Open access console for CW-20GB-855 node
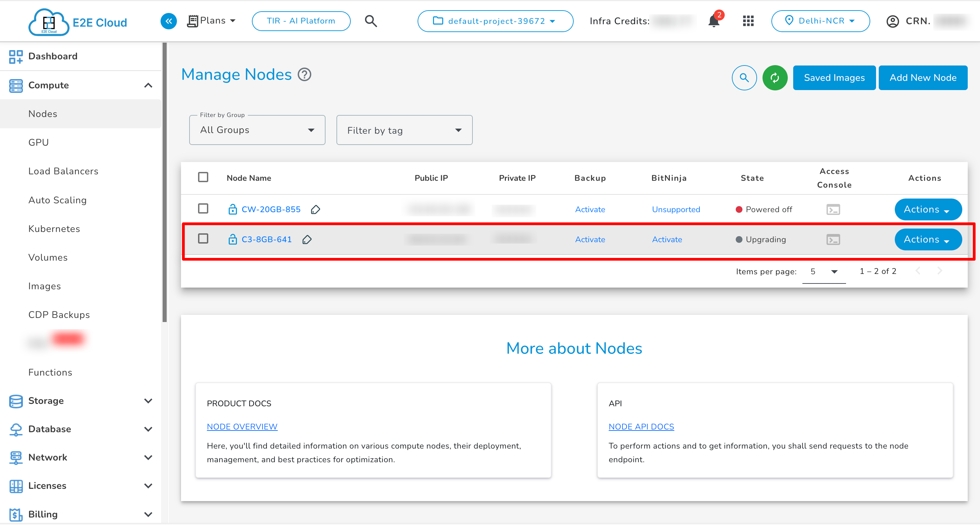This screenshot has width=980, height=525. pyautogui.click(x=833, y=209)
